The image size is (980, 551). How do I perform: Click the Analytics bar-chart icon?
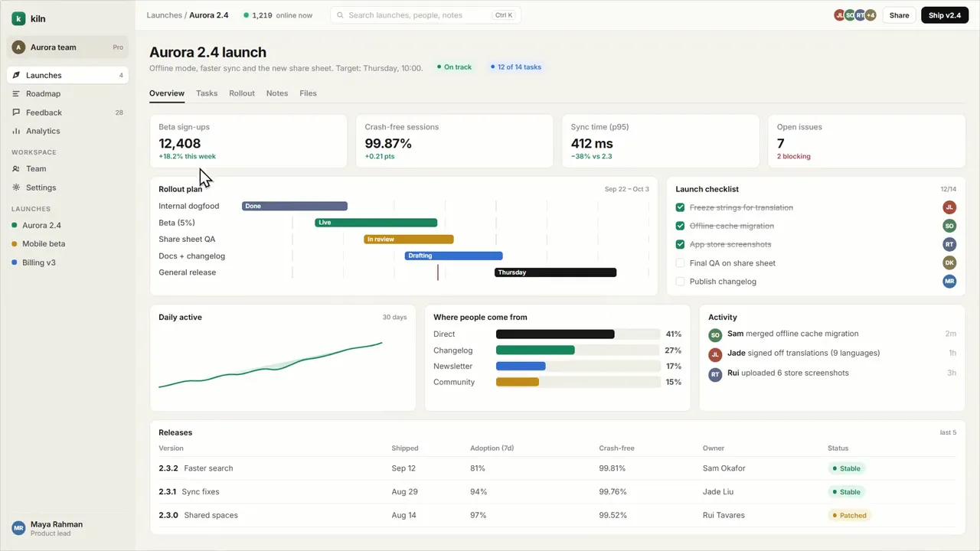tap(17, 131)
